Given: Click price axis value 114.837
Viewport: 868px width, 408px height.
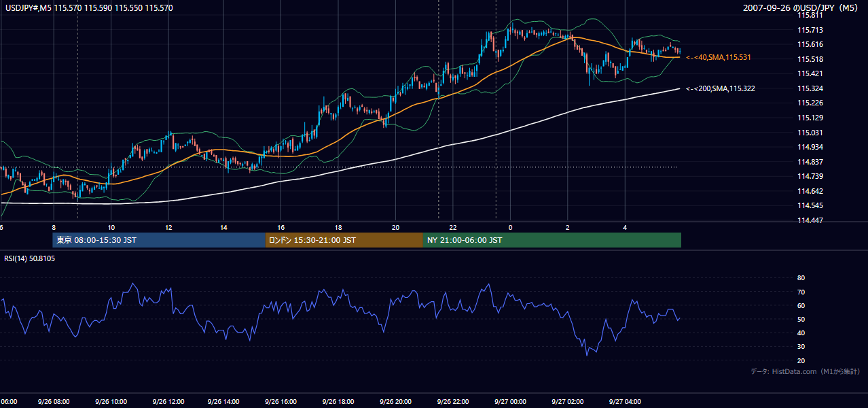Looking at the screenshot, I should point(809,162).
